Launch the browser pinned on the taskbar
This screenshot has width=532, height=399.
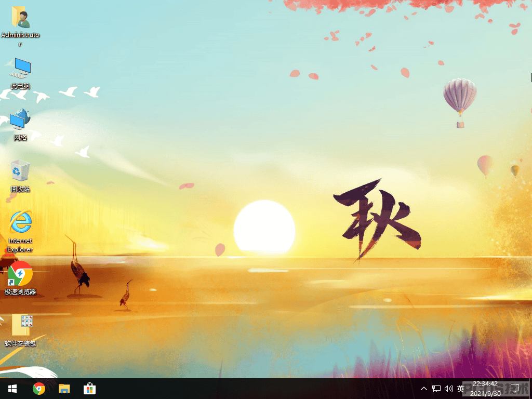pyautogui.click(x=39, y=389)
